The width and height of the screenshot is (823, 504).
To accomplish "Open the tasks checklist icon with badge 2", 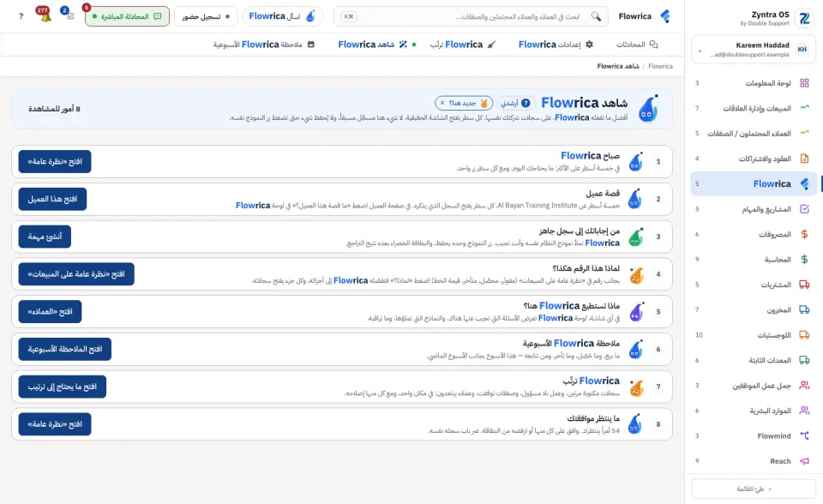I will click(69, 16).
